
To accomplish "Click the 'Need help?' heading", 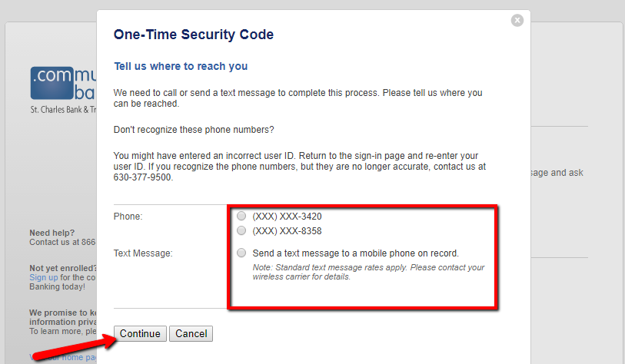I will pos(52,233).
